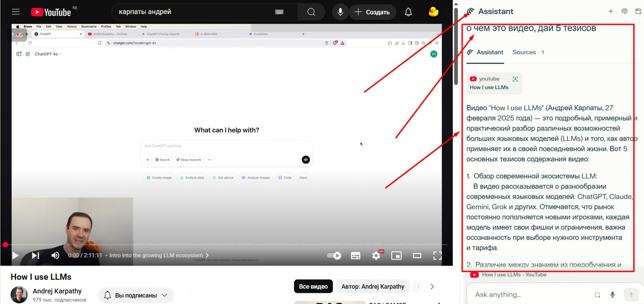Open the 'Вы подписаны' subscription dropdown
Screen dimensions: 644x304
click(x=136, y=295)
